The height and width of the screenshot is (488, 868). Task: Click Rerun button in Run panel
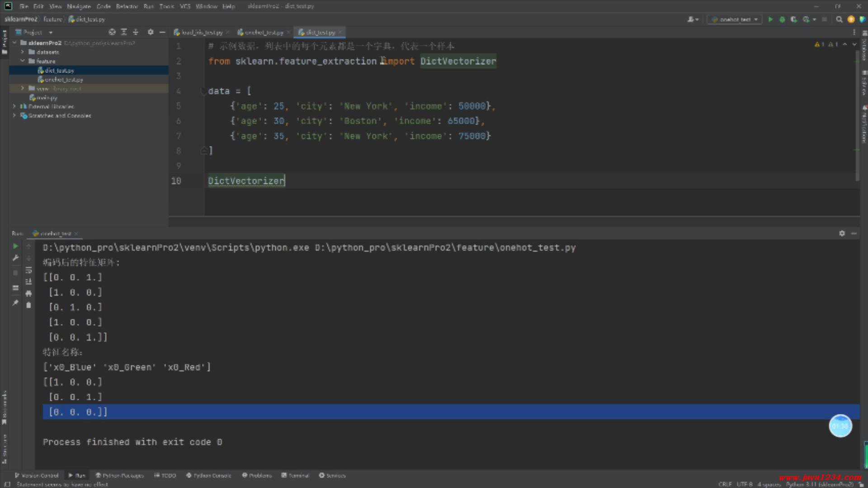(15, 246)
